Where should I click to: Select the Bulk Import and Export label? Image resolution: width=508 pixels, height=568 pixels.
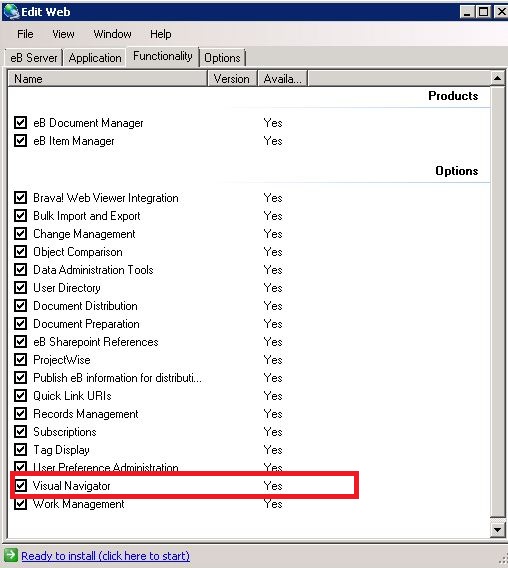(87, 216)
